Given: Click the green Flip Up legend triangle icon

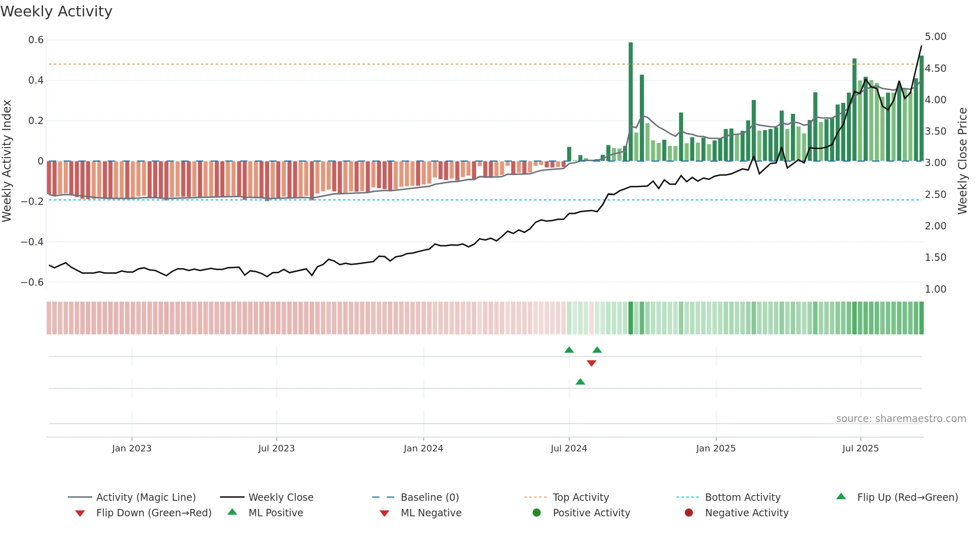Looking at the screenshot, I should coord(841,496).
